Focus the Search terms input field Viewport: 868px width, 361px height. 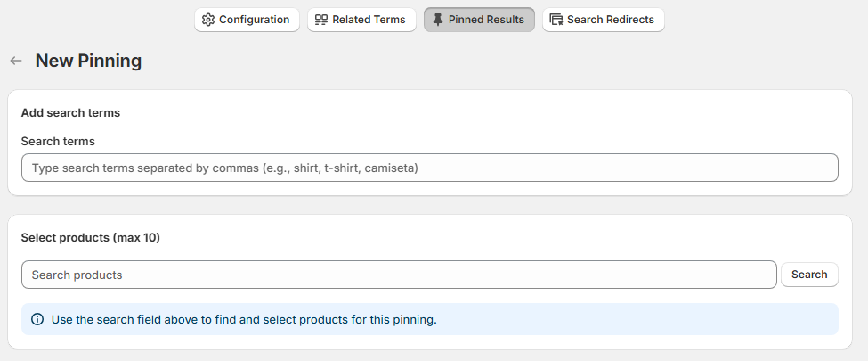(429, 168)
